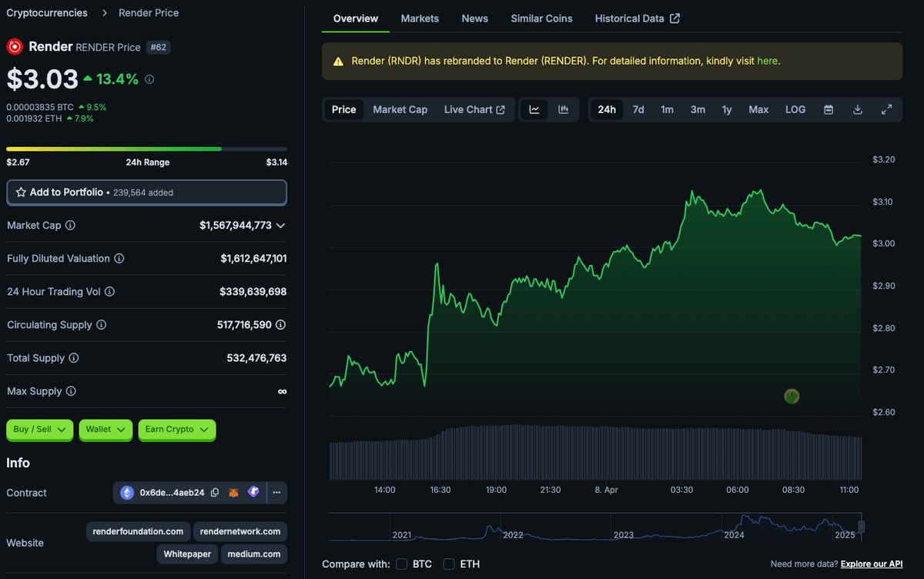Click the Ethereum chain icon in contract
The height and width of the screenshot is (579, 924).
coord(127,493)
